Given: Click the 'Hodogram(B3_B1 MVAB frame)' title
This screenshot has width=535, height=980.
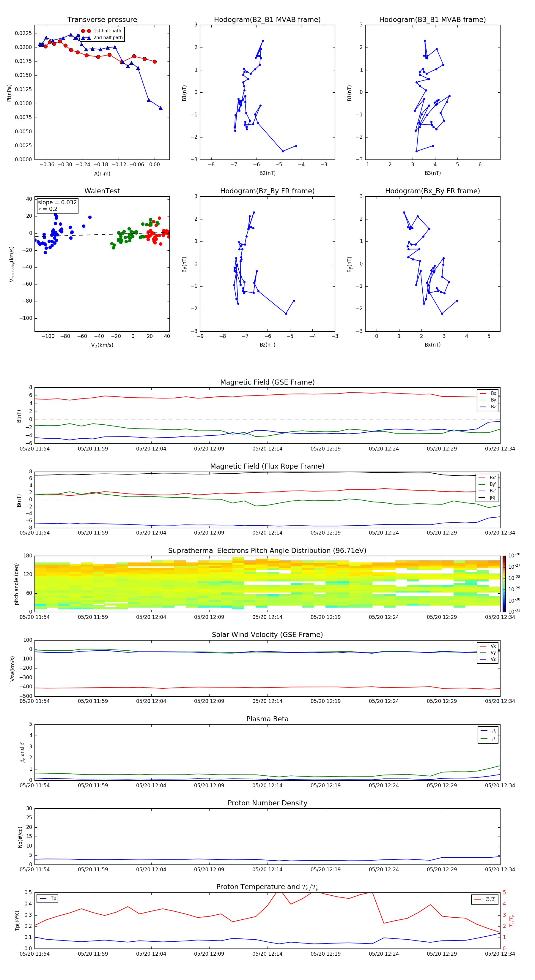Looking at the screenshot, I should [x=432, y=20].
